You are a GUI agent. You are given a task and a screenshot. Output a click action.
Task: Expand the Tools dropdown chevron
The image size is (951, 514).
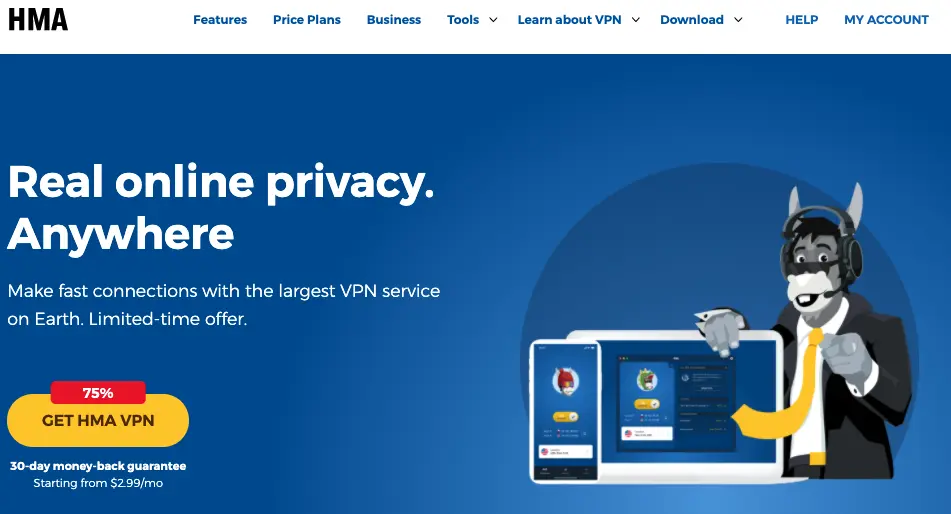[x=493, y=20]
